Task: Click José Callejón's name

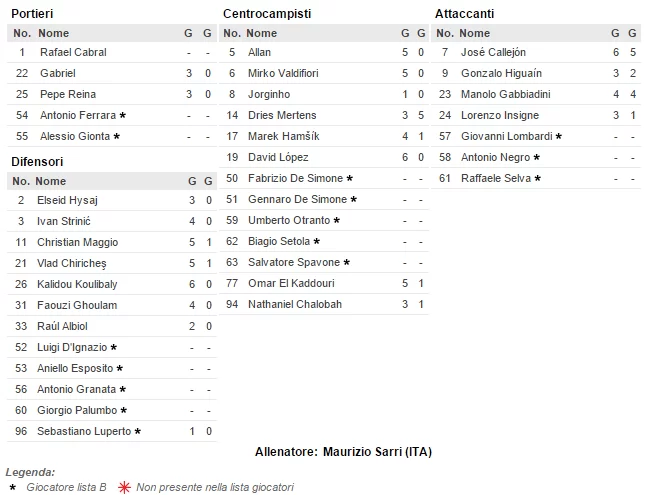Action: (493, 52)
